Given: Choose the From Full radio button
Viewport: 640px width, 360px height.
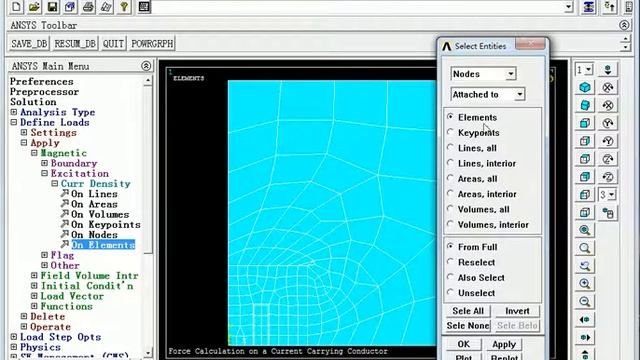Looking at the screenshot, I should coord(450,247).
